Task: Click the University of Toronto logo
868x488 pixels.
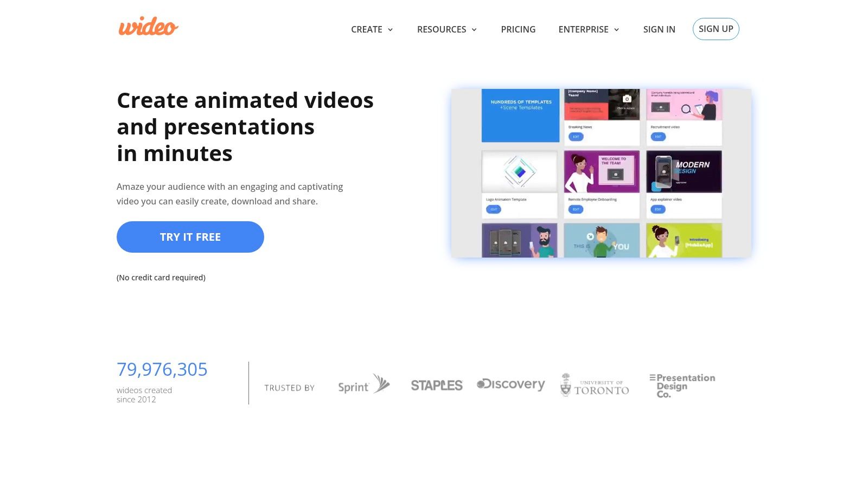Action: coord(594,384)
